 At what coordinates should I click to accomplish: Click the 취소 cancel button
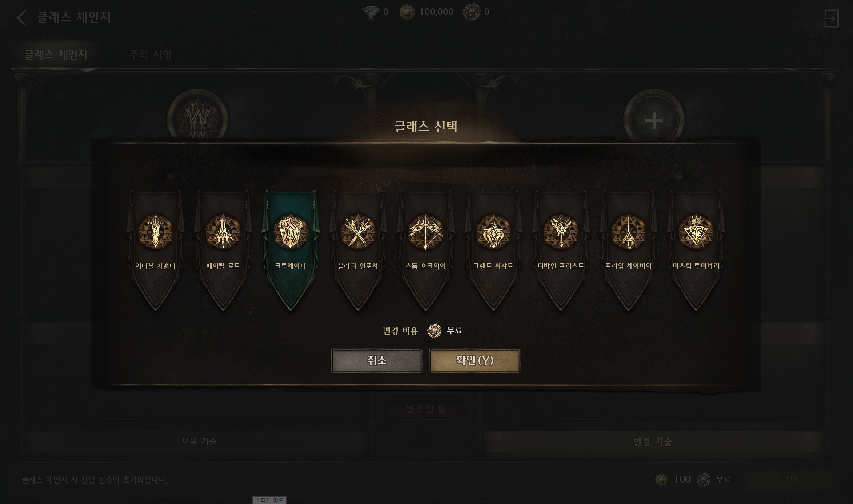pos(376,360)
